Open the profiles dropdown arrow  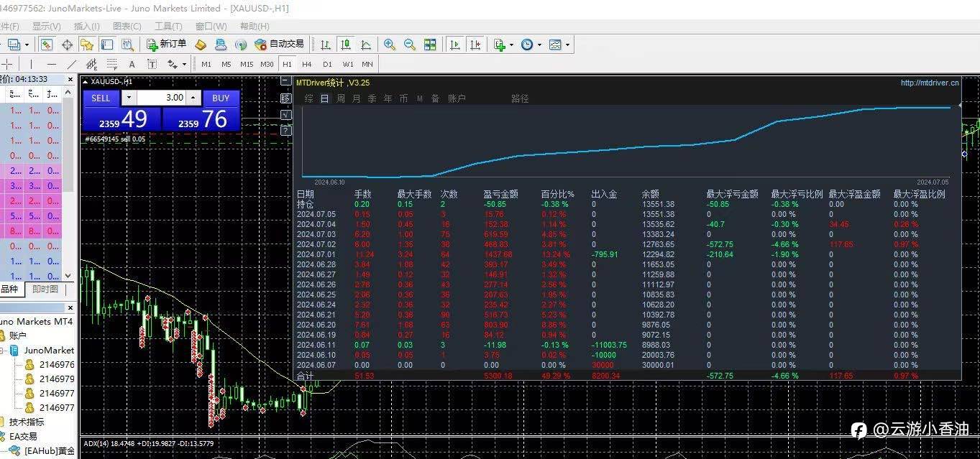[27, 45]
